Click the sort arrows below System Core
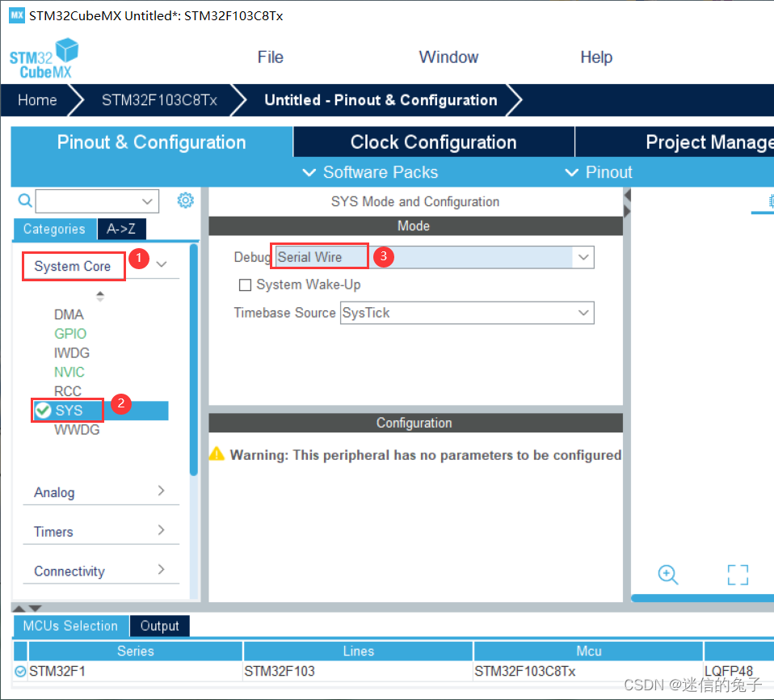This screenshot has width=774, height=700. 100,296
